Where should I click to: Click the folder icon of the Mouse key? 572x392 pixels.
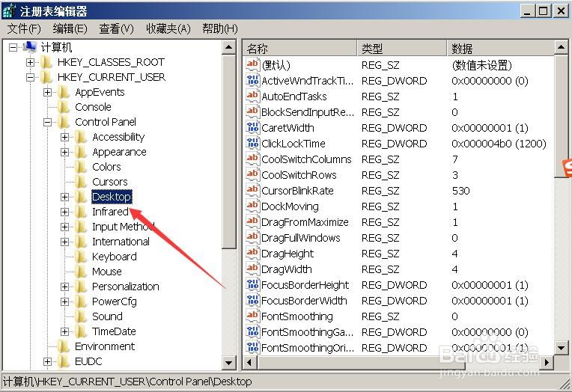click(81, 272)
